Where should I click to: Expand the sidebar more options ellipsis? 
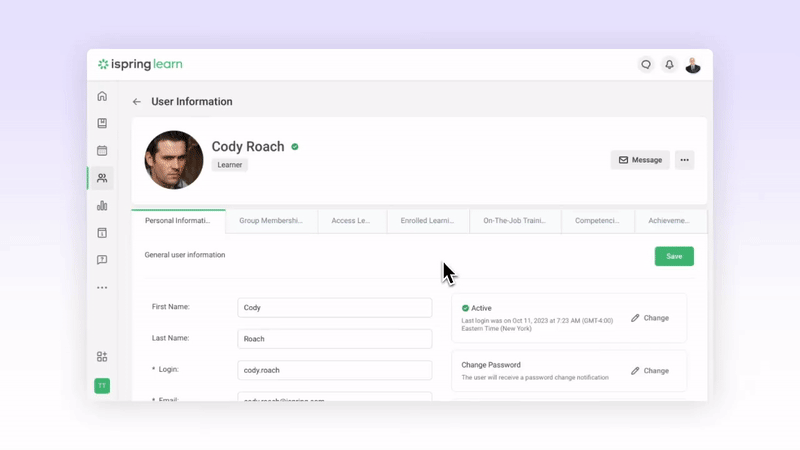point(102,288)
